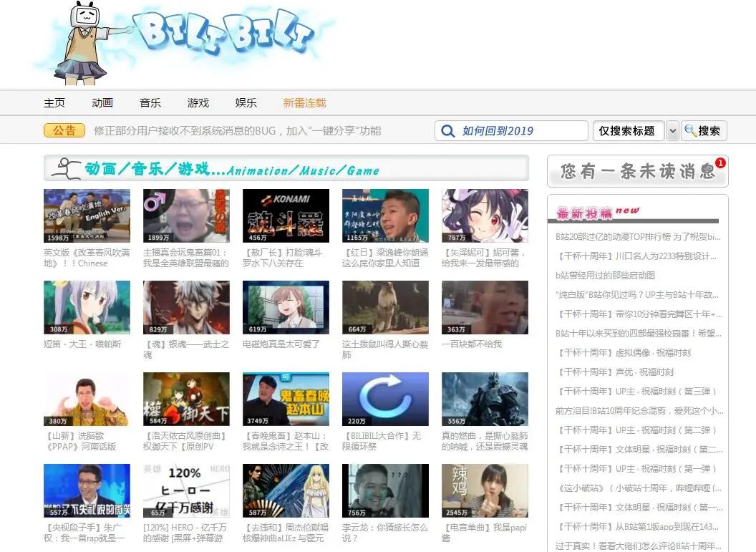Image resolution: width=756 pixels, height=552 pixels.
Task: Open title 李云龙：你猜旅长怎么说？
Action: point(385,533)
